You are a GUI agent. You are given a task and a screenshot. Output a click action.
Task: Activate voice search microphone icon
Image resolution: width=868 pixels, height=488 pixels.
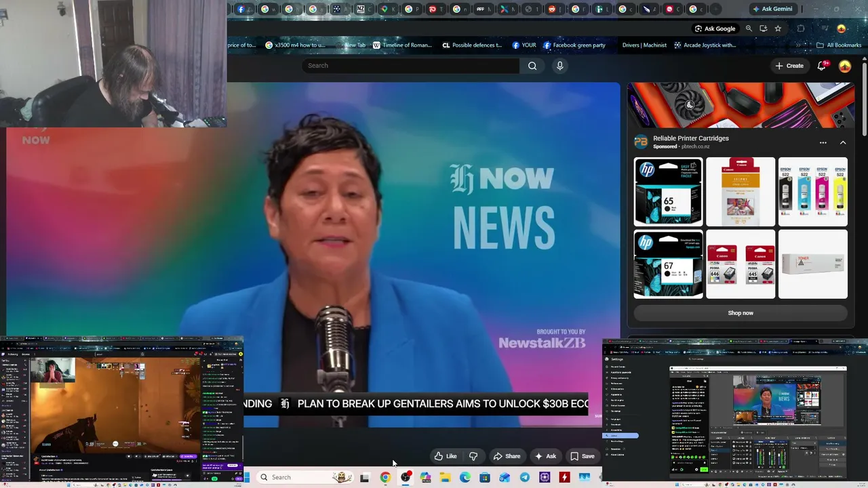pos(559,66)
